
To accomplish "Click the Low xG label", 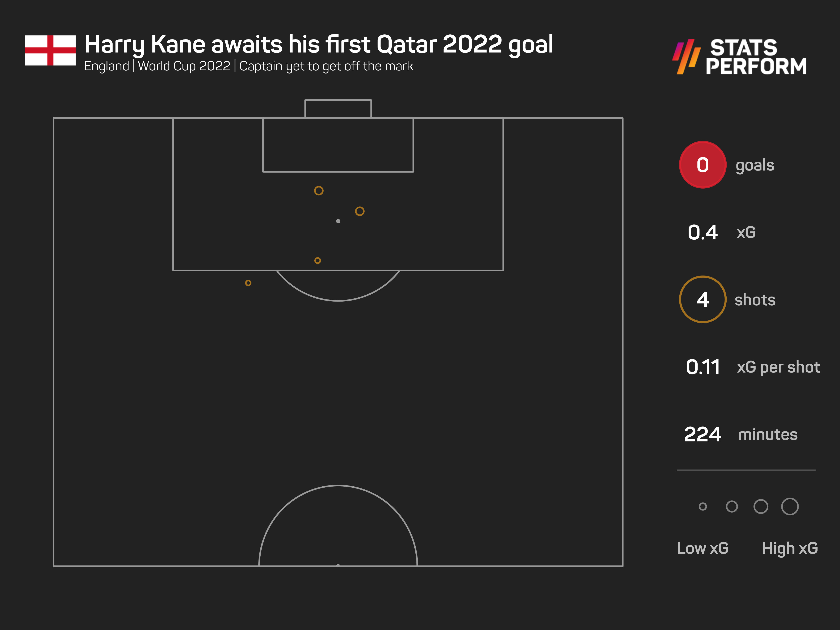I will pos(703,548).
